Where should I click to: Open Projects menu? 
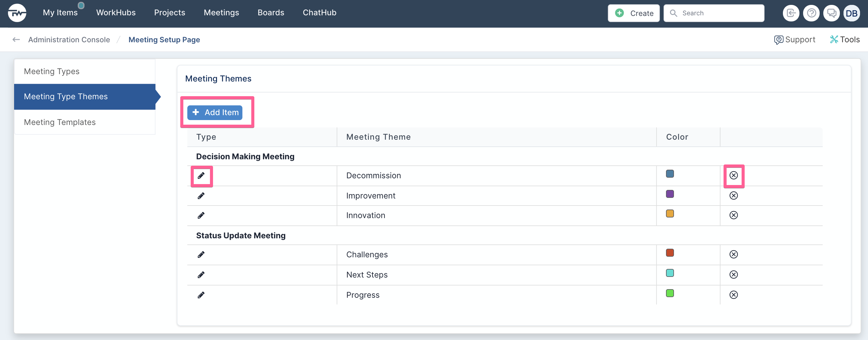pos(170,13)
